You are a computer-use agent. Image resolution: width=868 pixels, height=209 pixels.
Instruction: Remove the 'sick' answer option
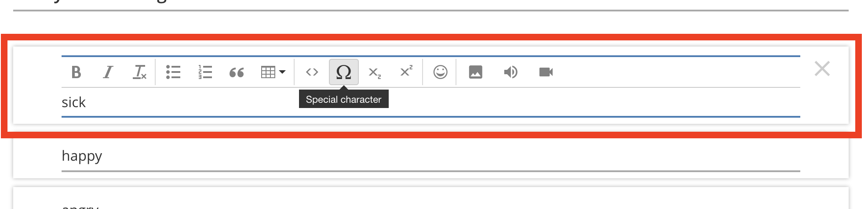[822, 69]
